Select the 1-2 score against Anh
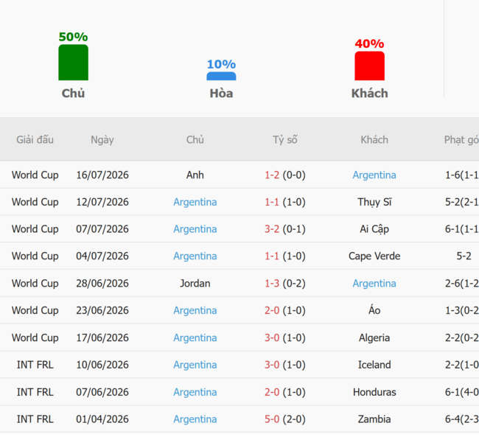 tap(272, 175)
